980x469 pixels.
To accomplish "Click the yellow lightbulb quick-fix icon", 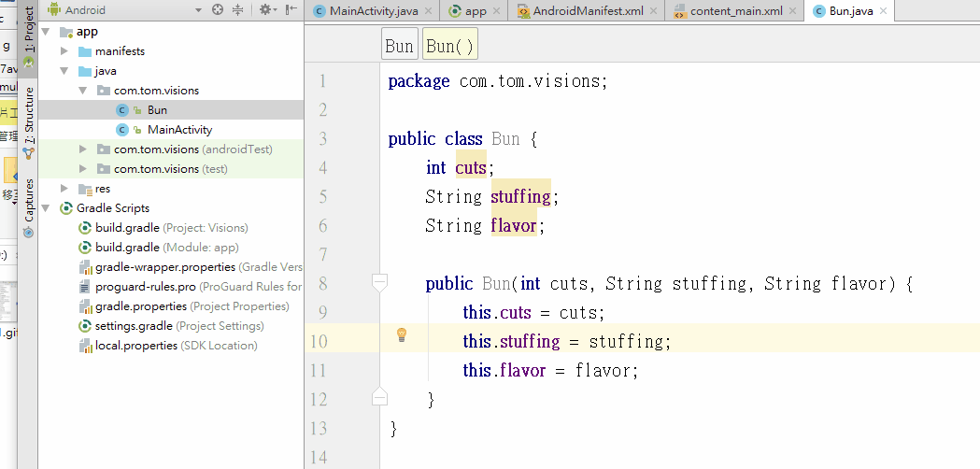I will [x=402, y=334].
